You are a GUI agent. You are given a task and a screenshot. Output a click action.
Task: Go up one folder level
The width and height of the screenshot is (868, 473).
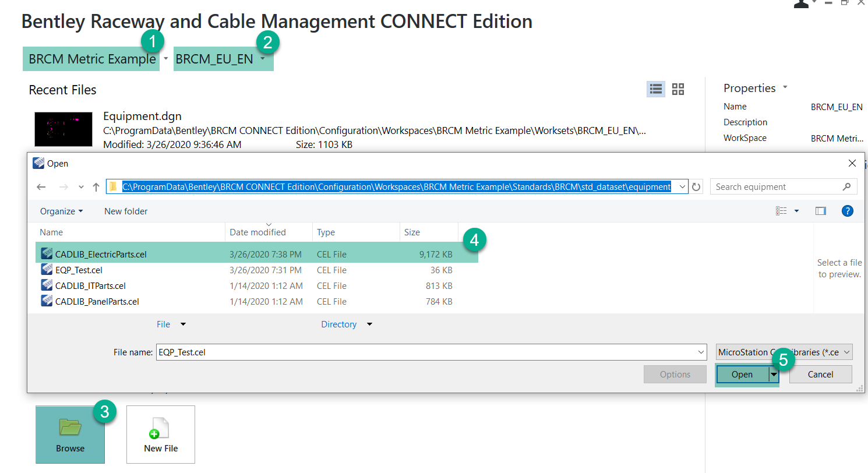(x=96, y=187)
